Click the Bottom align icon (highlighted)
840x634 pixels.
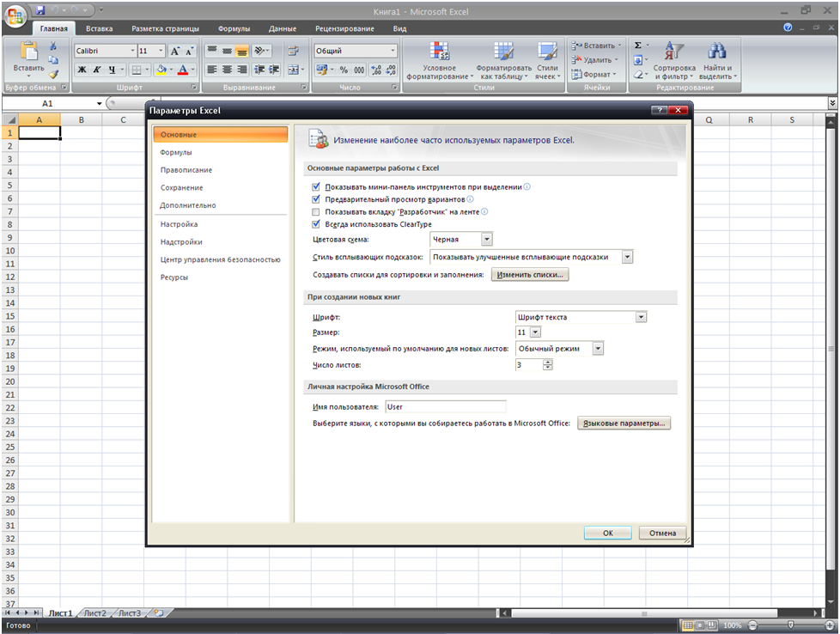pos(242,51)
